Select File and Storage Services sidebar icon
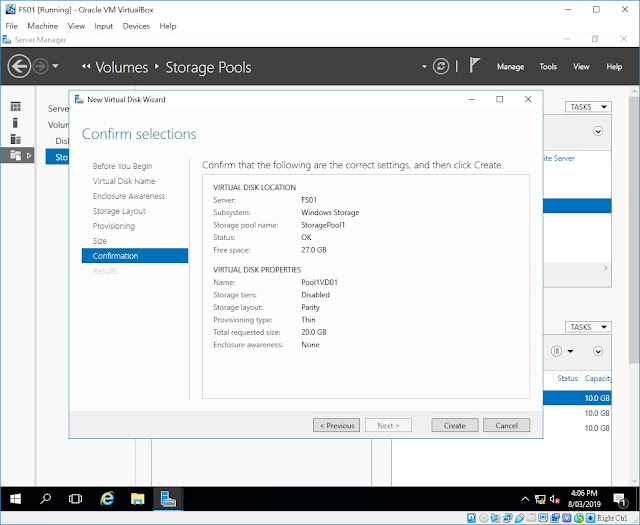Screen dimensions: 640x525 click(x=16, y=155)
